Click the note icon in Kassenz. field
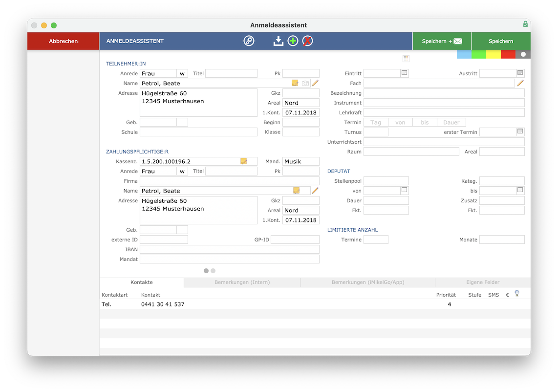 [x=244, y=161]
